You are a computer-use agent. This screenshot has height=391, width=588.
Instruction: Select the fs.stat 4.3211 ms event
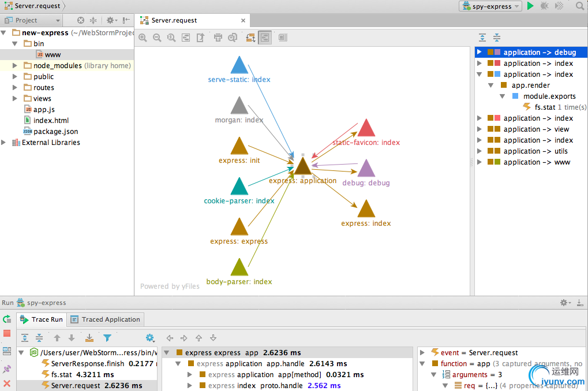(x=78, y=374)
